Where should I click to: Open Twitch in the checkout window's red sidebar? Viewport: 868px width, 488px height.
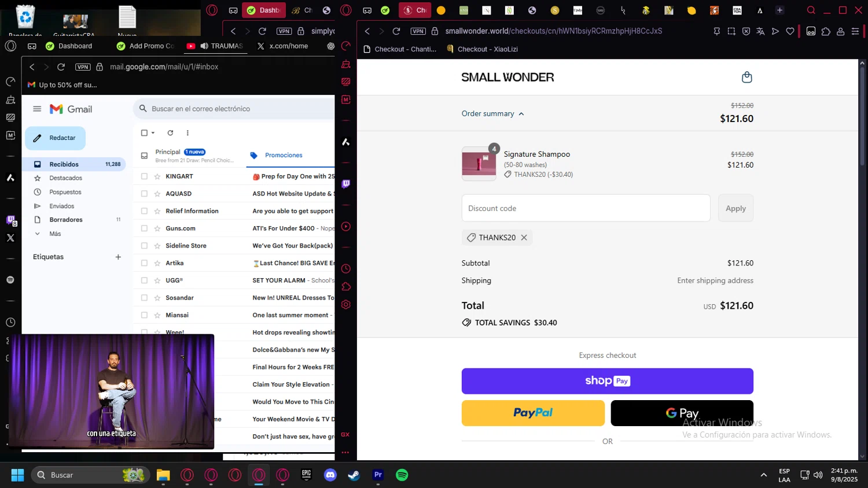point(346,184)
